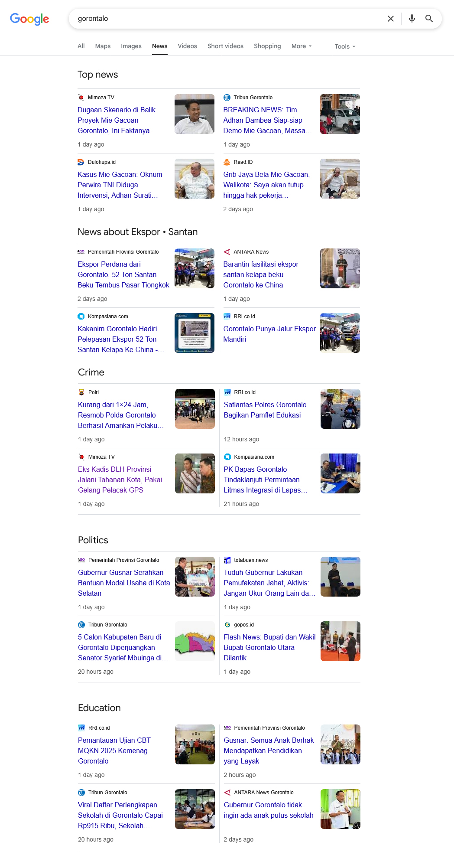Click Dulohupa.id source favicon
Image resolution: width=454 pixels, height=868 pixels.
[x=81, y=162]
